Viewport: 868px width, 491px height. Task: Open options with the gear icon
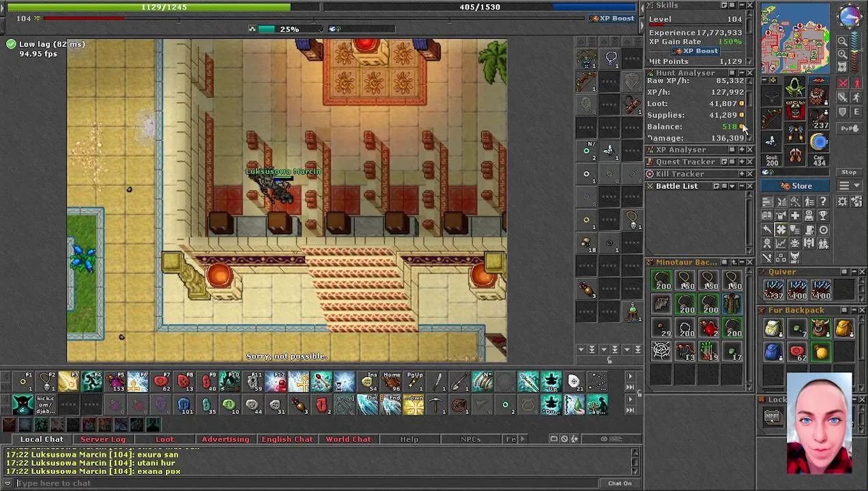pyautogui.click(x=843, y=202)
